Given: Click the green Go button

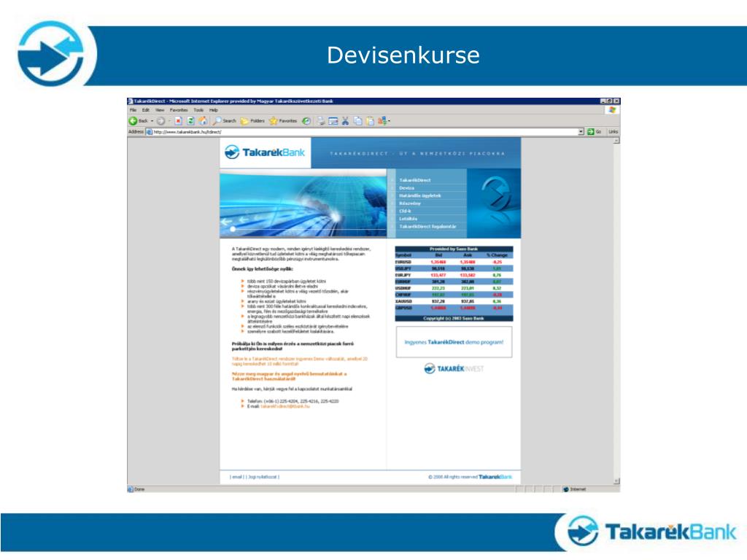Looking at the screenshot, I should pyautogui.click(x=594, y=131).
